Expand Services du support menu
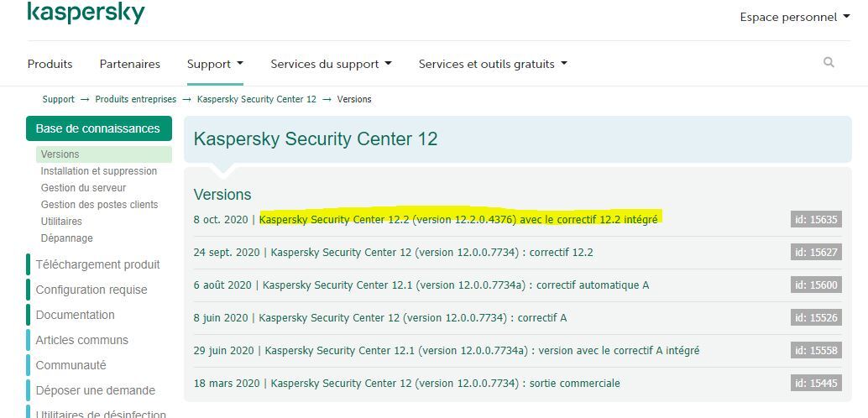The width and height of the screenshot is (868, 418). coord(331,64)
